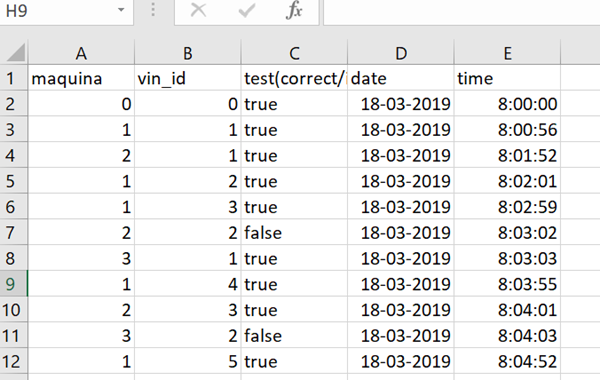600x380 pixels.
Task: Expand the Name Box dropdown arrow
Action: point(121,10)
